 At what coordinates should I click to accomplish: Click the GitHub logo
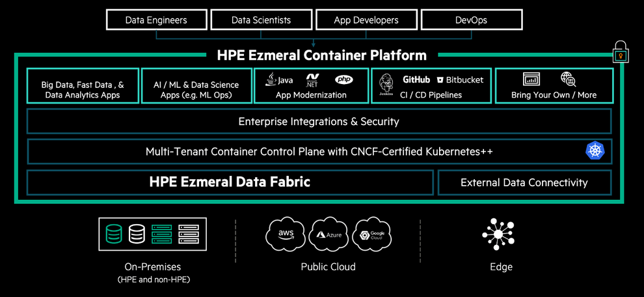coord(416,79)
